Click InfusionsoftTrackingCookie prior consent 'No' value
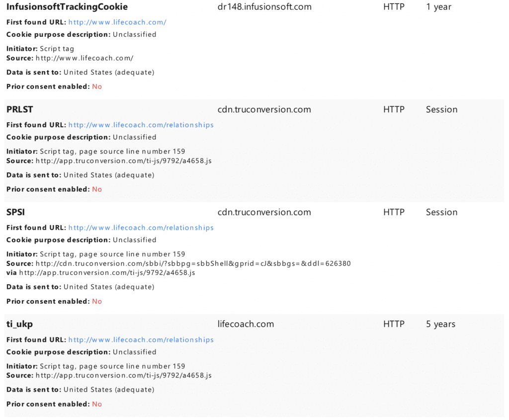 click(97, 86)
